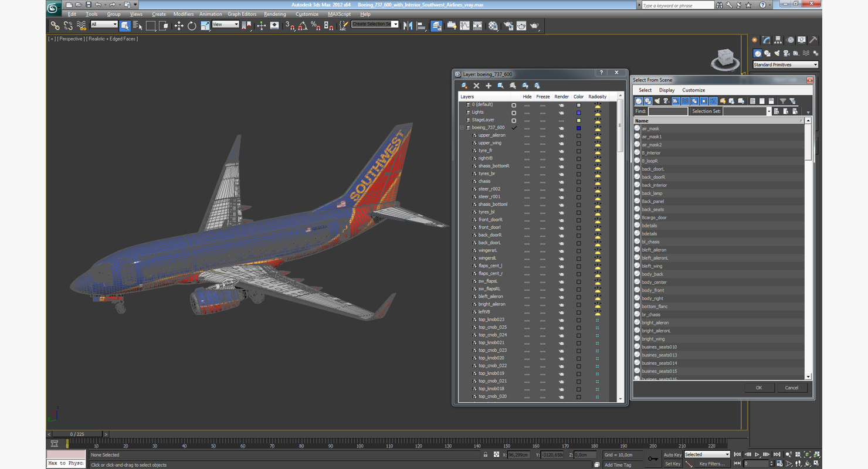Open Render Setup from toolbar

click(508, 26)
